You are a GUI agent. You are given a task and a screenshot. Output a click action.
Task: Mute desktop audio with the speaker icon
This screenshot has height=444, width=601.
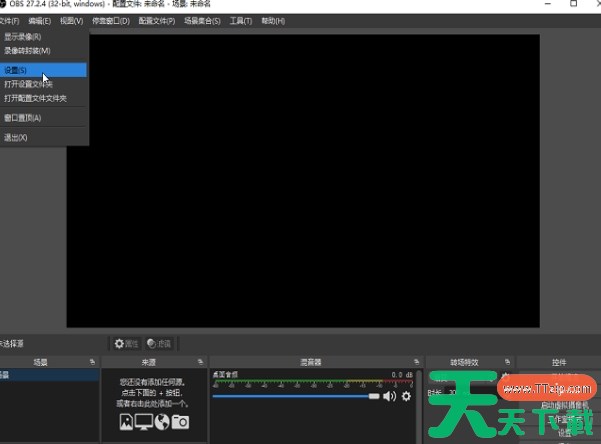(390, 396)
